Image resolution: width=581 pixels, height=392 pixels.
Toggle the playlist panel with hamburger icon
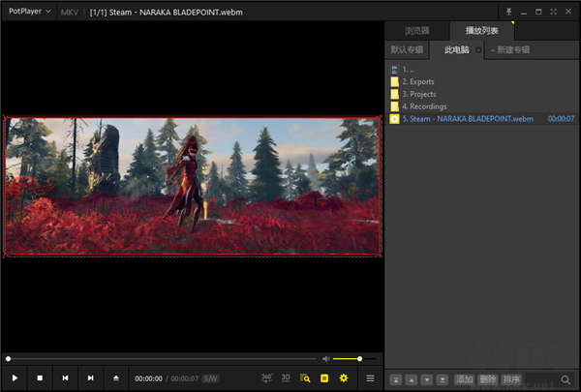tap(370, 377)
